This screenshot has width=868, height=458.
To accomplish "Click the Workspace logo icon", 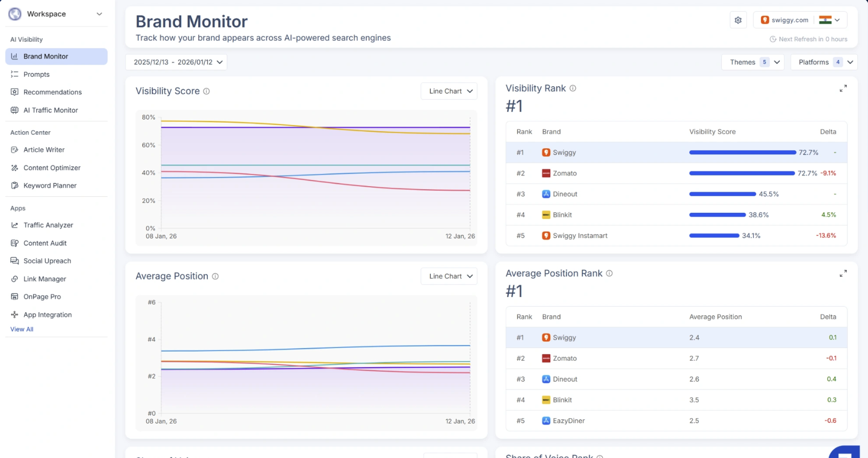I will pyautogui.click(x=15, y=14).
